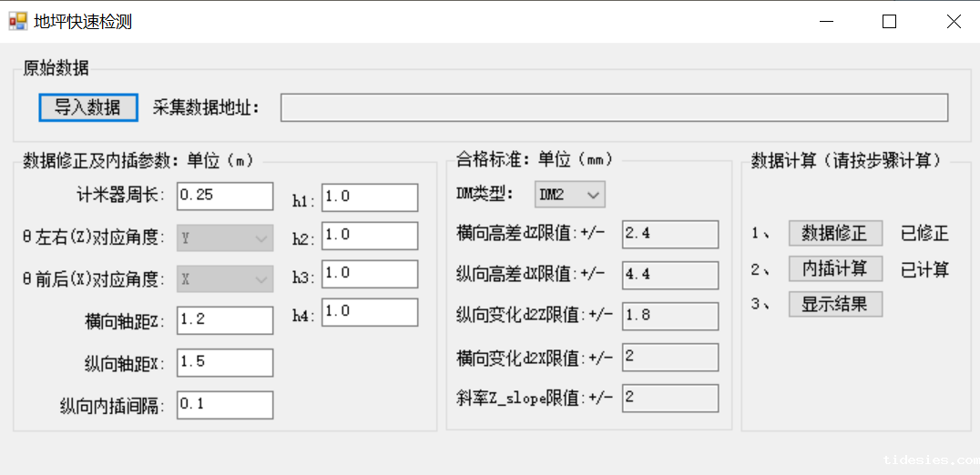Click the 横向轴距Z input field
Image resolution: width=980 pixels, height=475 pixels.
click(x=225, y=320)
